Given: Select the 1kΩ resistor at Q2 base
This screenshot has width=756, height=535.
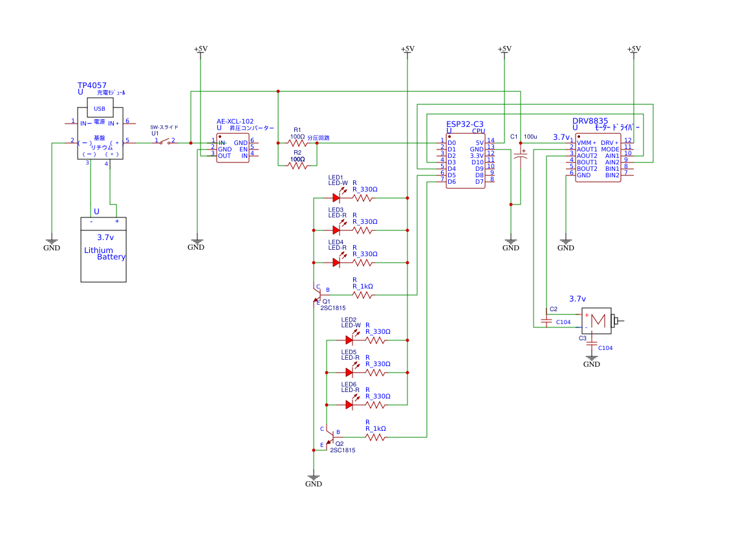Looking at the screenshot, I should tap(376, 437).
